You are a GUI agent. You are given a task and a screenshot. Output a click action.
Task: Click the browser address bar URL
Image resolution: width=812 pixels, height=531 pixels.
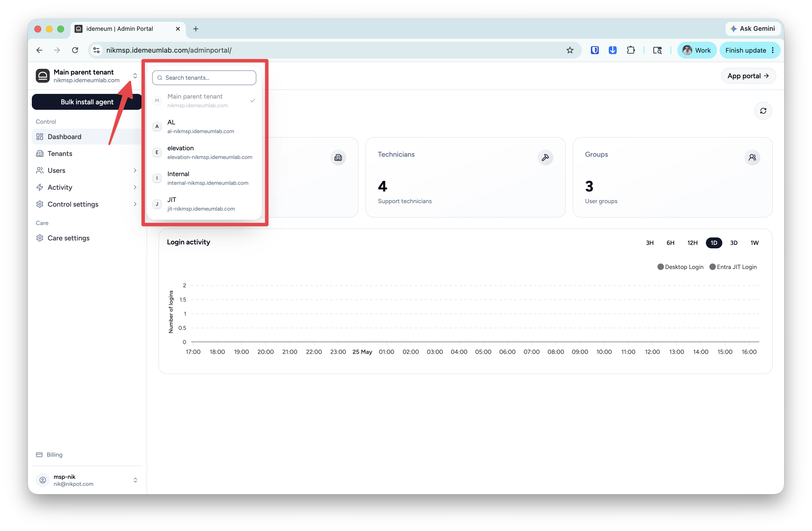(x=168, y=50)
